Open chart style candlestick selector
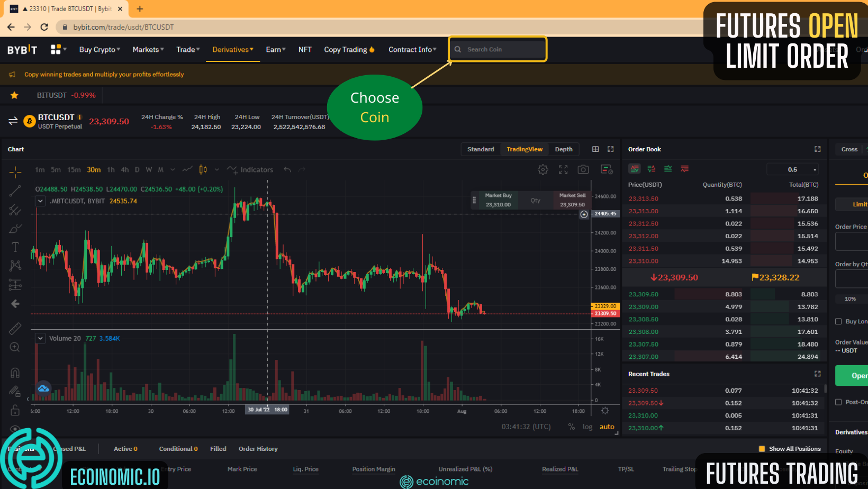868x489 pixels. [203, 169]
